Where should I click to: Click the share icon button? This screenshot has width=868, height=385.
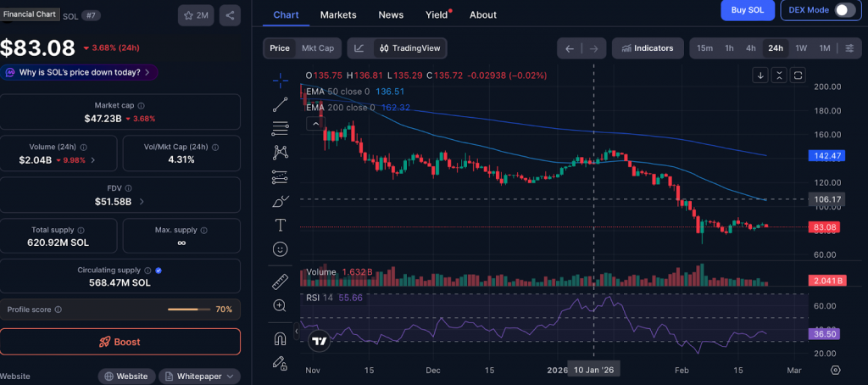coord(229,15)
